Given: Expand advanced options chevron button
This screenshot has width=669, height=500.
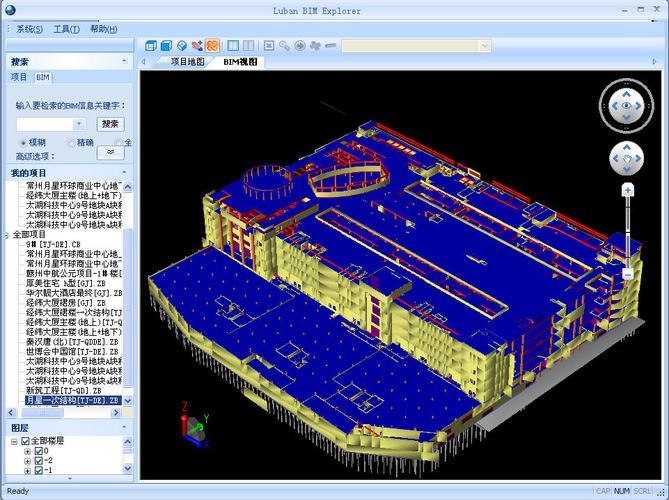Looking at the screenshot, I should (x=111, y=153).
